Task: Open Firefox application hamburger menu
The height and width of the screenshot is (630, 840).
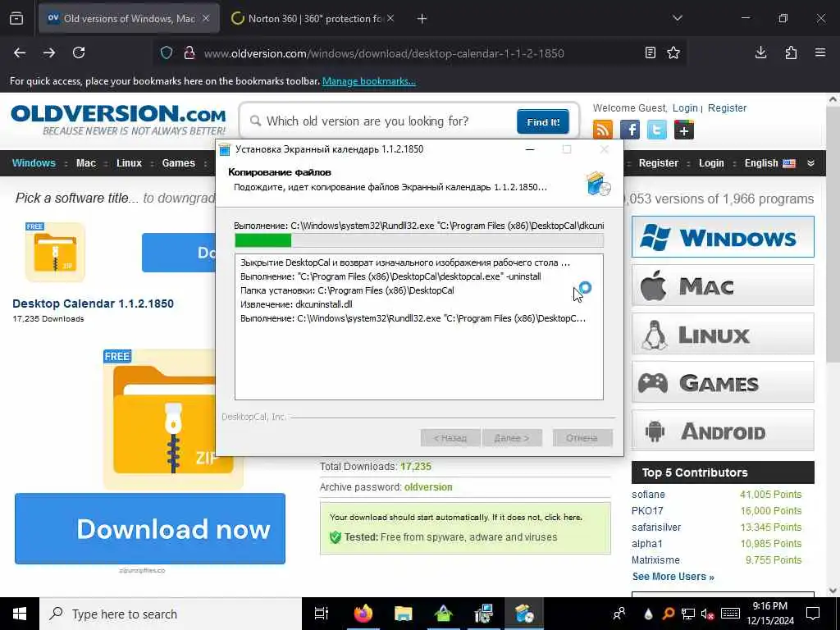Action: click(x=820, y=52)
